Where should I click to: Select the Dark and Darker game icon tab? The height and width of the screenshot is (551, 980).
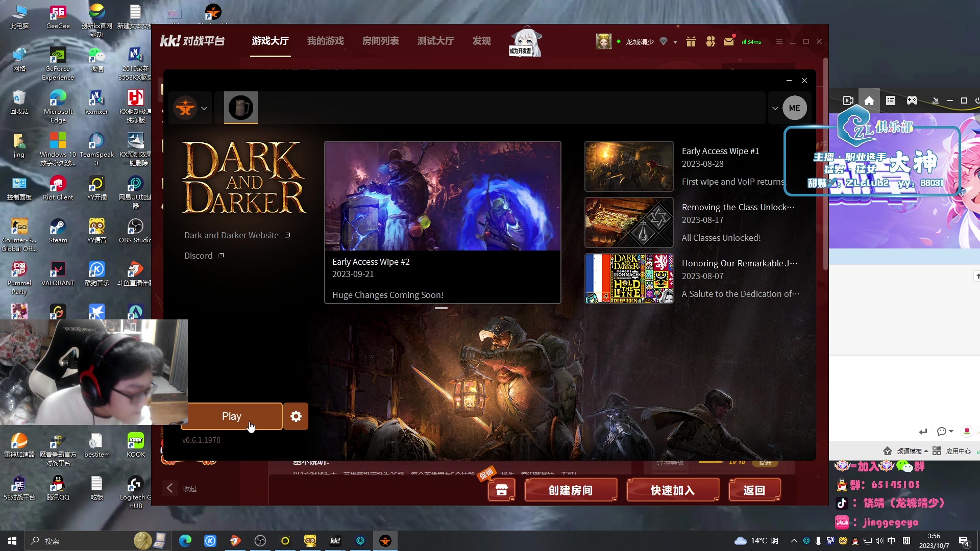tap(241, 108)
